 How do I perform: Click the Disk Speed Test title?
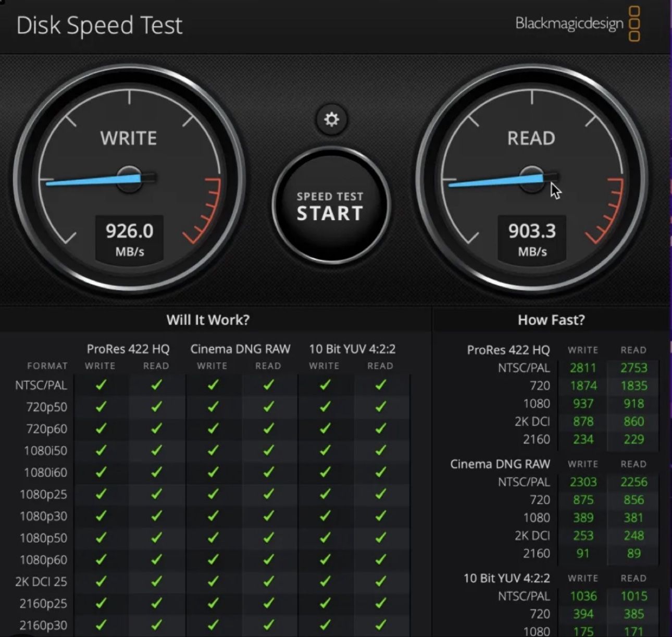click(x=99, y=26)
